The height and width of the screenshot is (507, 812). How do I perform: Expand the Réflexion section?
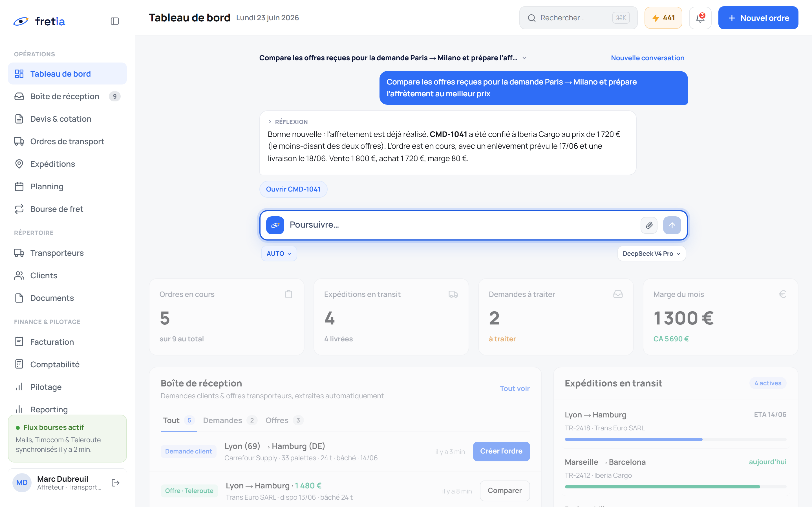point(288,122)
